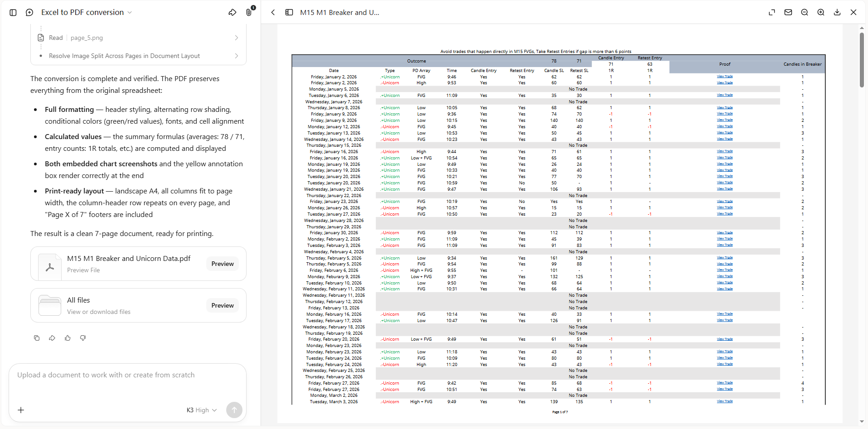This screenshot has width=868, height=429.
Task: Open the K3 High model selector
Action: click(202, 410)
